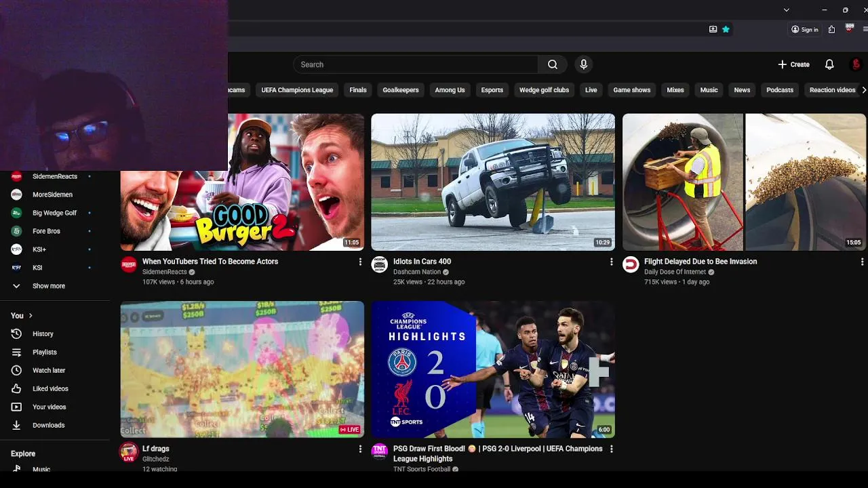Expand the You section chevron

pyautogui.click(x=31, y=315)
